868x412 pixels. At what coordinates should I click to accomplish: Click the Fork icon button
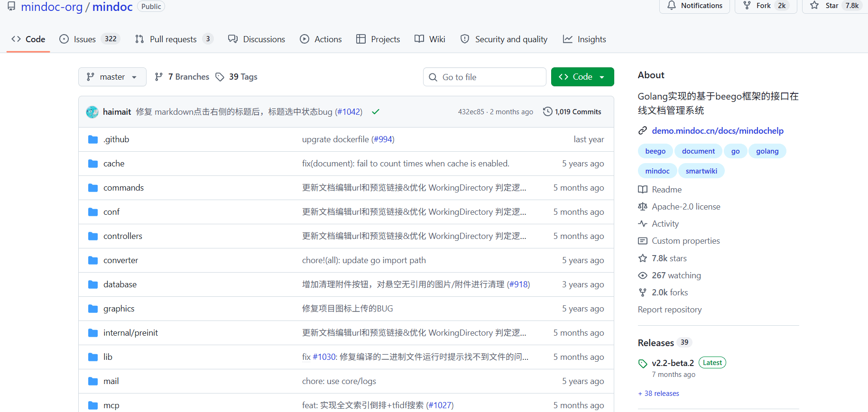point(747,6)
